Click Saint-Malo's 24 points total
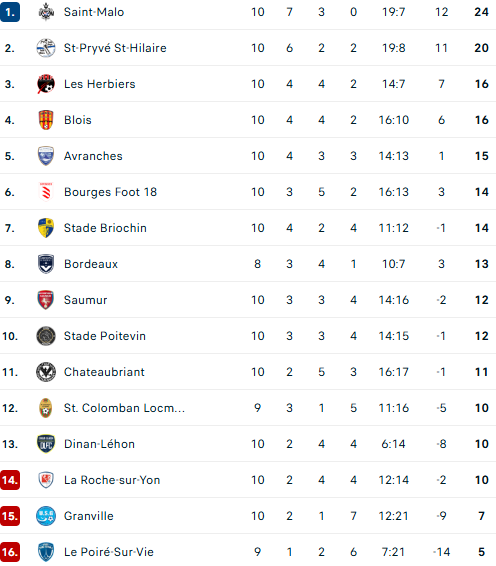Screen dimensions: 496x566 (x=482, y=12)
